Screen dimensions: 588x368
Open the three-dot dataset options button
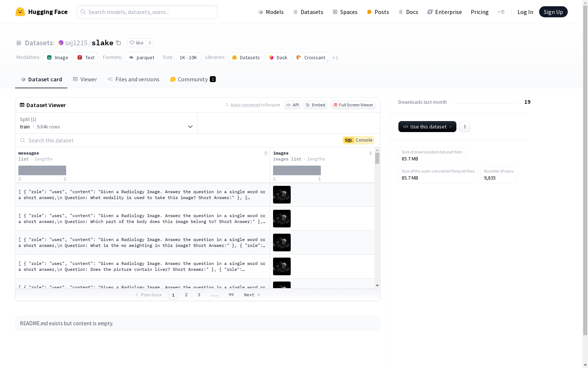click(x=465, y=127)
